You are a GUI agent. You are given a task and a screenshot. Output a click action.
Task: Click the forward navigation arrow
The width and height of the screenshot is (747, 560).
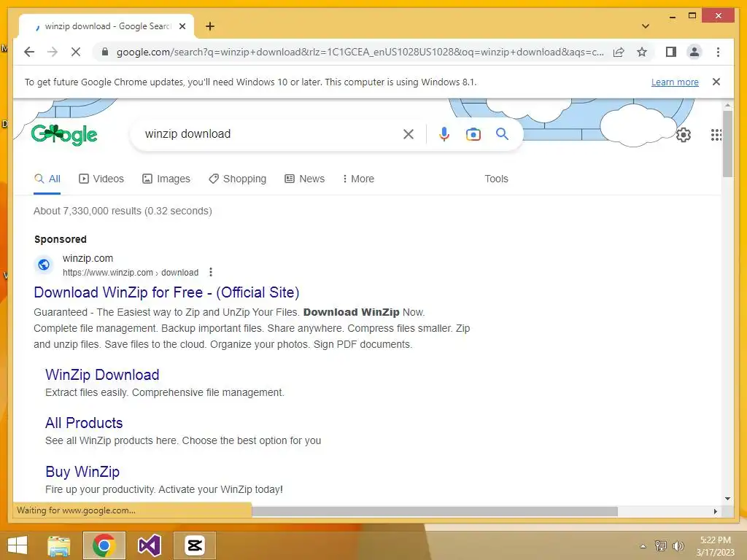click(x=53, y=52)
